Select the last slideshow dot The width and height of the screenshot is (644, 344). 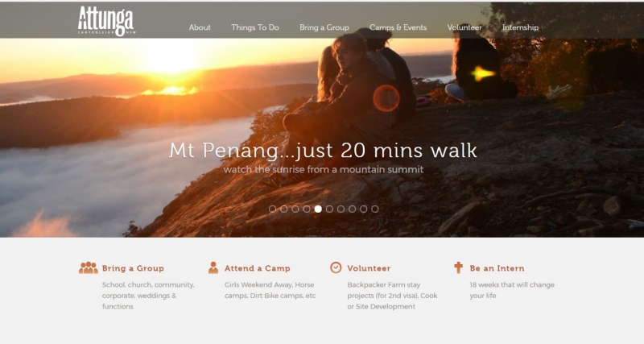click(x=375, y=209)
